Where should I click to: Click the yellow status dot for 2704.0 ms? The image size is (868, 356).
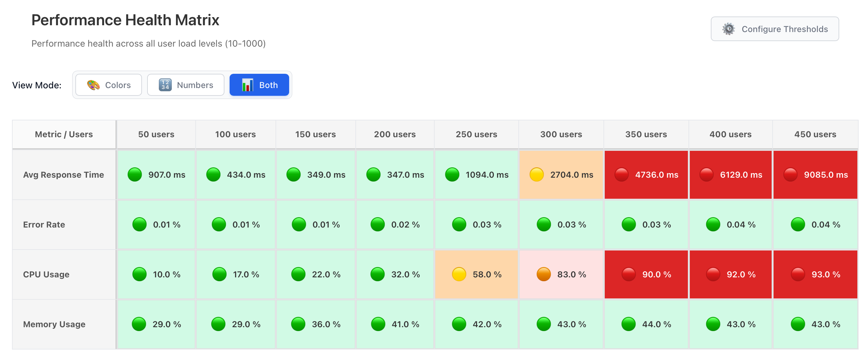pyautogui.click(x=537, y=175)
